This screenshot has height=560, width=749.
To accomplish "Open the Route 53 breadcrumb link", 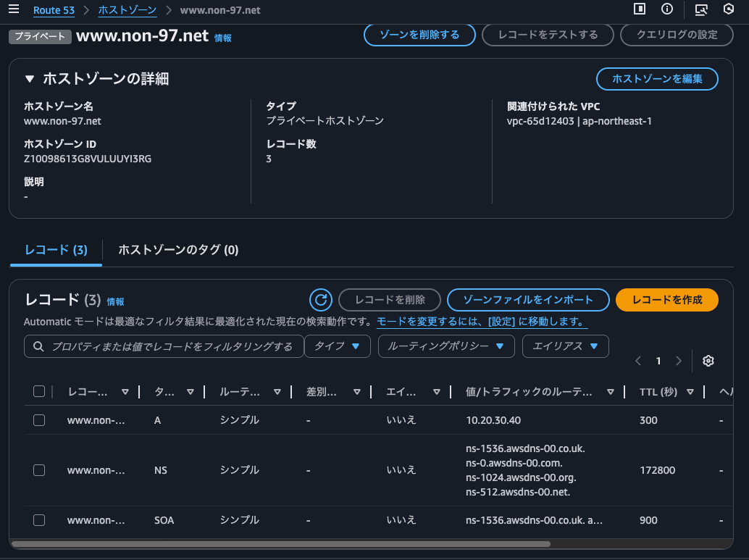I will pos(54,10).
